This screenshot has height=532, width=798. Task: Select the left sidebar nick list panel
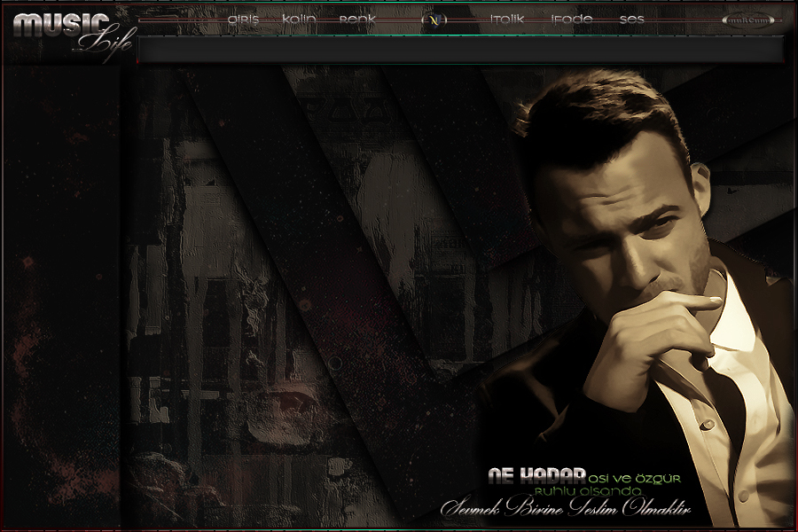pyautogui.click(x=60, y=293)
